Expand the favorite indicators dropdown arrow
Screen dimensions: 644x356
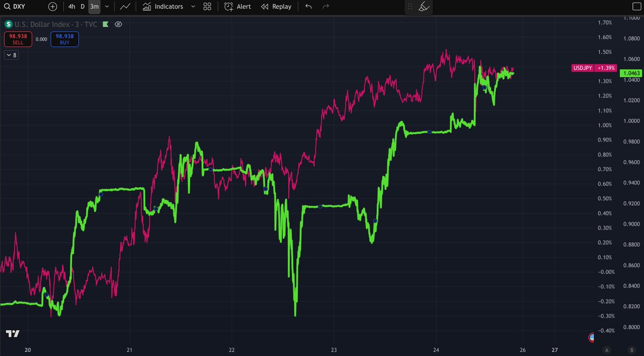193,6
